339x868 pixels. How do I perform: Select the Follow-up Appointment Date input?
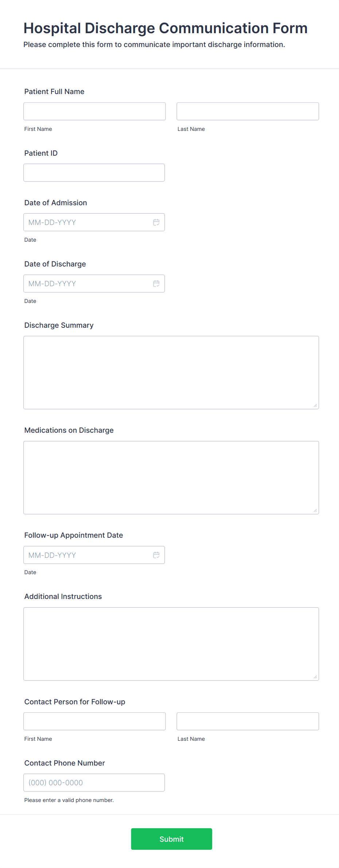[x=84, y=555]
